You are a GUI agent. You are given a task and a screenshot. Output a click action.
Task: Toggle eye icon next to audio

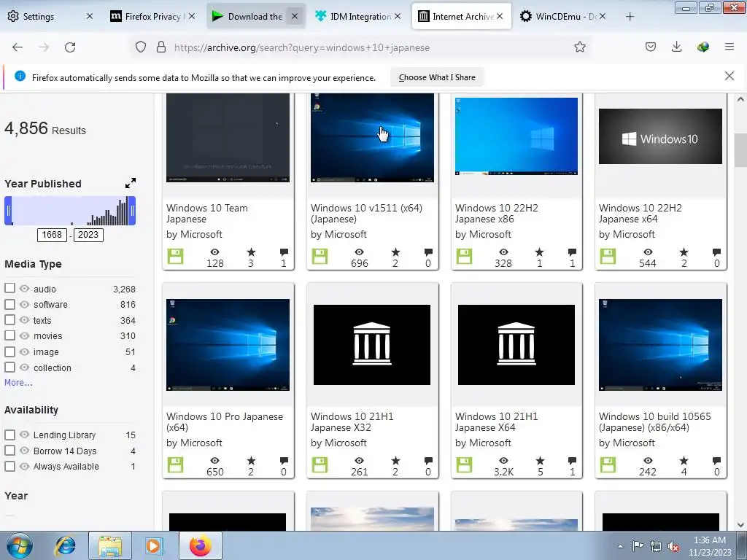[x=24, y=289]
